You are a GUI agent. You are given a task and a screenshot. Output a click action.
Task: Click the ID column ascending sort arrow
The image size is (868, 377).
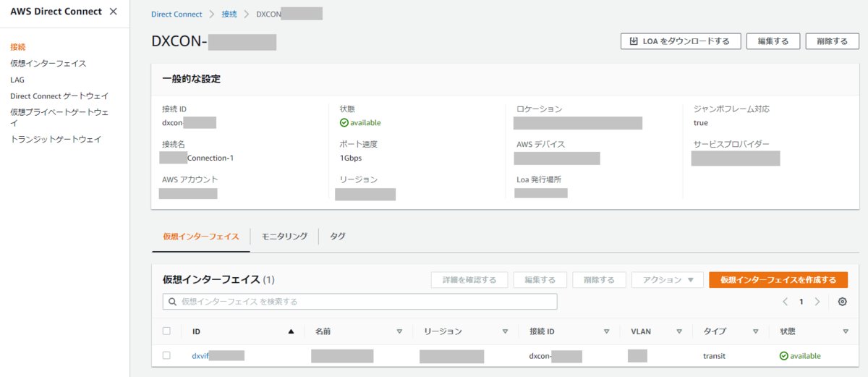291,331
